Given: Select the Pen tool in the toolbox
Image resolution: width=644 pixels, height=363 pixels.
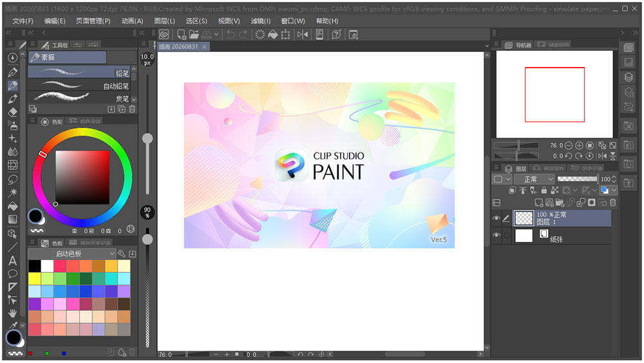Looking at the screenshot, I should 12,72.
